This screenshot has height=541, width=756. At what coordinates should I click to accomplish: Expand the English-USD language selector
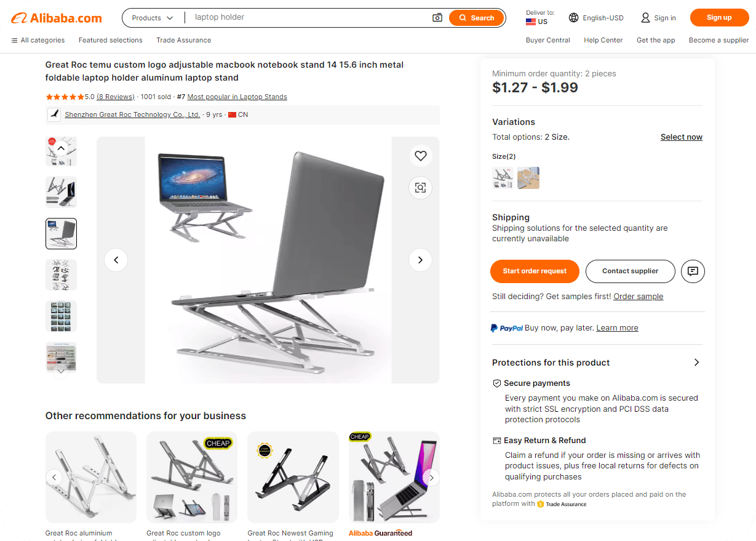coord(596,18)
